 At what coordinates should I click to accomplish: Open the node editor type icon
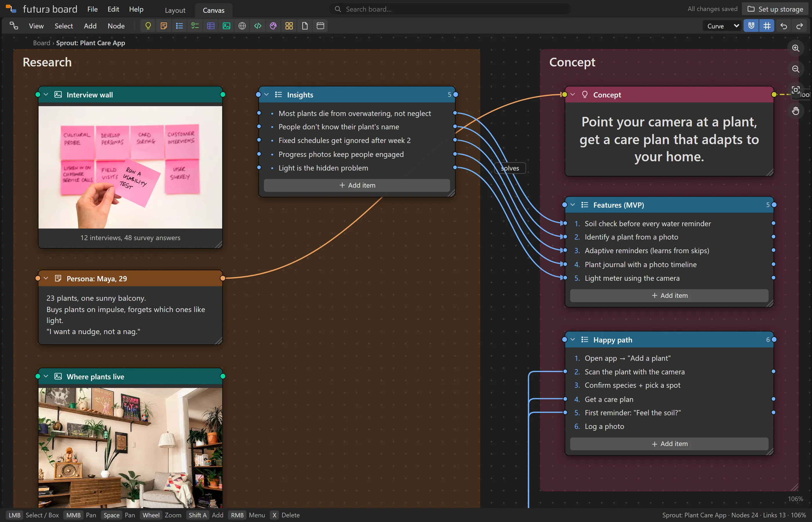point(14,26)
